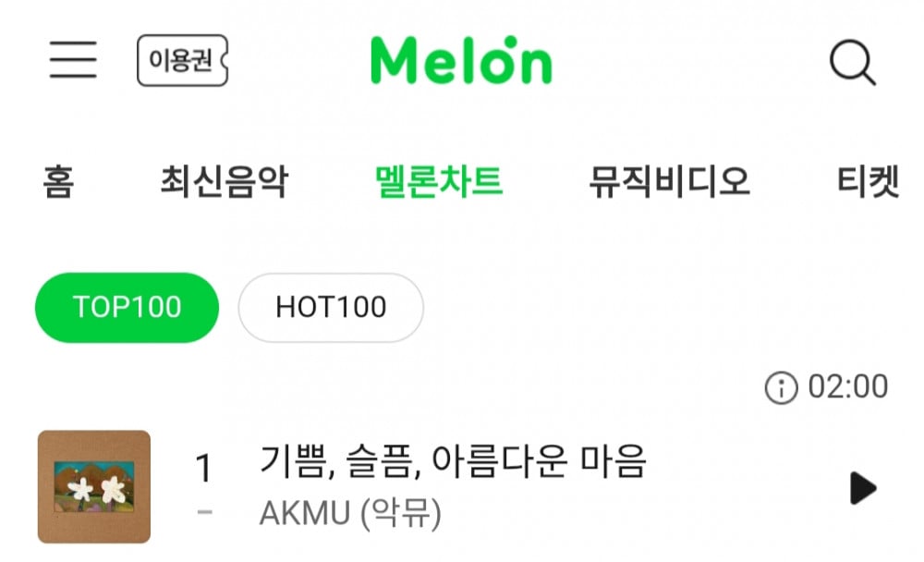Open search with the magnifier icon
The image size is (924, 562).
click(x=851, y=62)
